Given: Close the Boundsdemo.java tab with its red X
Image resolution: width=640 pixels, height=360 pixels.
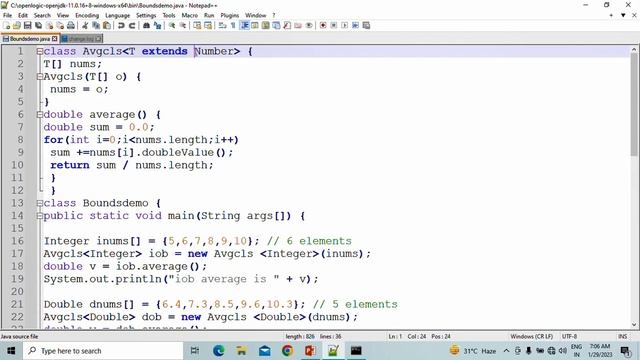Looking at the screenshot, I should [55, 39].
